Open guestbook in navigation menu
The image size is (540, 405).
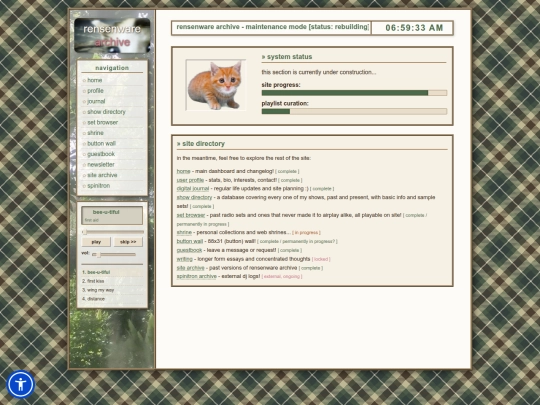(x=101, y=154)
